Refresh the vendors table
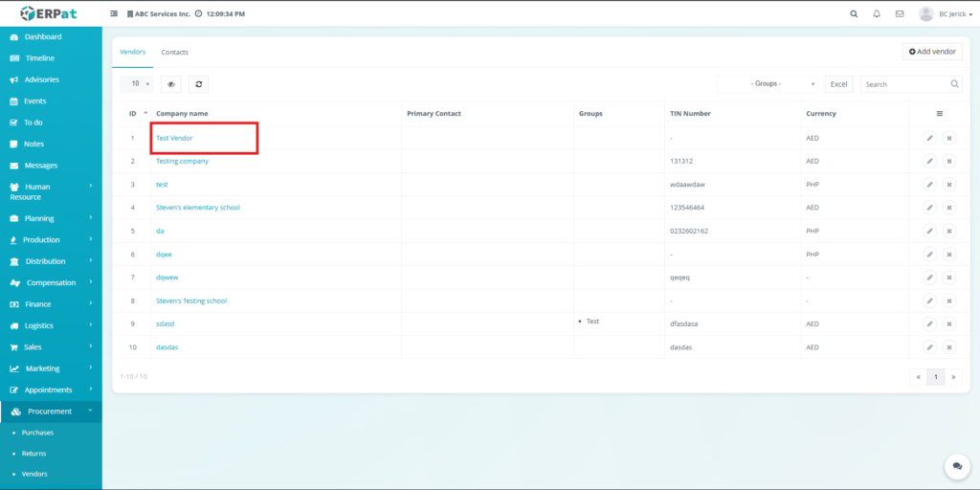This screenshot has height=490, width=980. coord(199,84)
